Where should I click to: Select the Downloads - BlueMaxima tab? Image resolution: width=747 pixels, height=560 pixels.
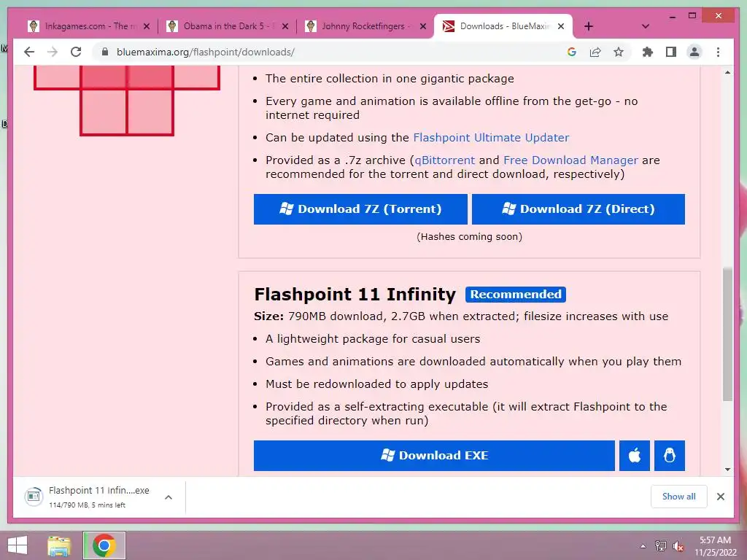(503, 26)
